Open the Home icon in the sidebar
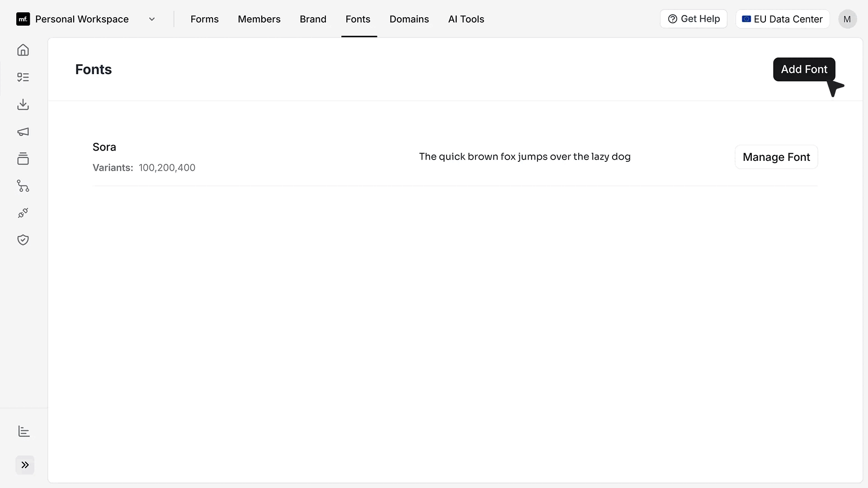The image size is (868, 488). tap(23, 50)
